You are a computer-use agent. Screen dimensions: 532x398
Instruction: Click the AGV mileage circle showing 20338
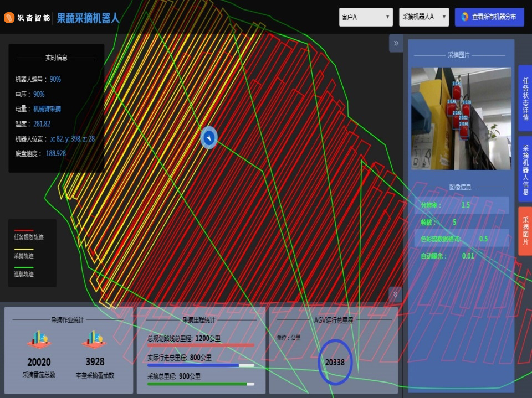pos(335,363)
